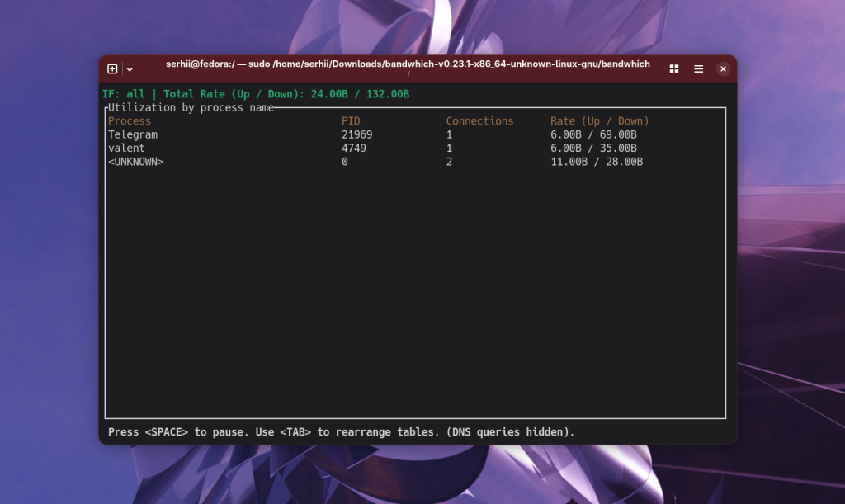Click the UNKNOWN rate 11.00B / 28.00B
This screenshot has width=845, height=504.
(x=597, y=162)
